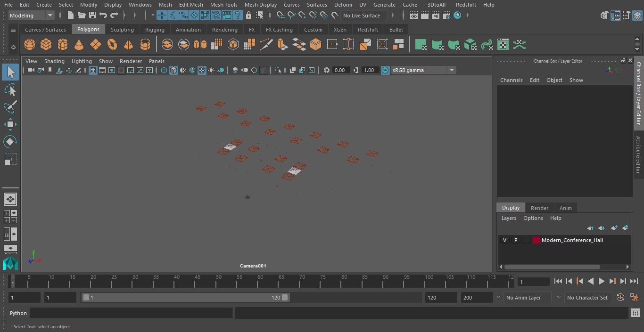
Task: Toggle auto keyframe button
Action: [x=620, y=298]
